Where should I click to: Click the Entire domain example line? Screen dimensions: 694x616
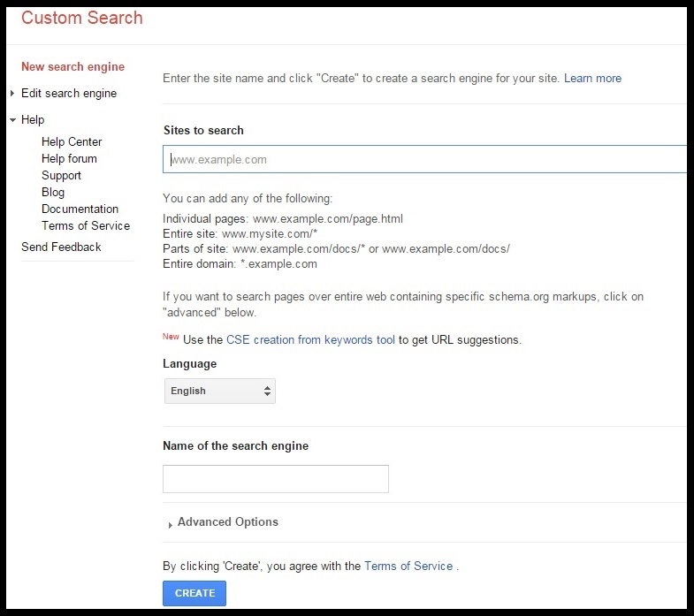(x=240, y=263)
